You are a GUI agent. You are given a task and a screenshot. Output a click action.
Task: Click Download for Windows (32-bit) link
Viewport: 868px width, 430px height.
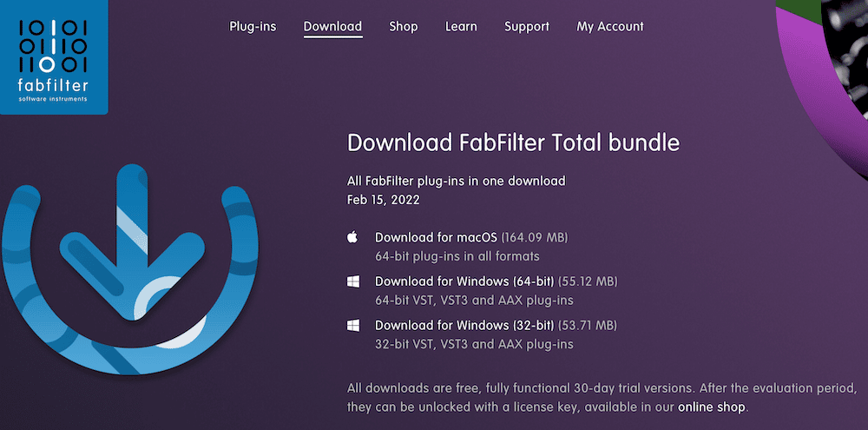pyautogui.click(x=464, y=325)
